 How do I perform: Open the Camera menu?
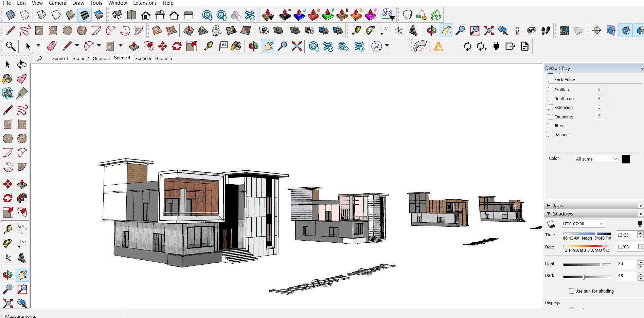coord(57,3)
